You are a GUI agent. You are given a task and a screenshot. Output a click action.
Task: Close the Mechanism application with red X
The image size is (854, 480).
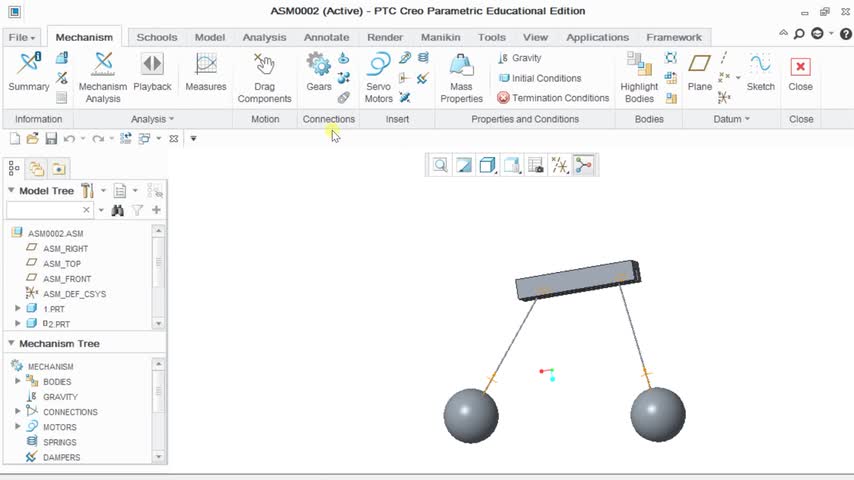800,71
